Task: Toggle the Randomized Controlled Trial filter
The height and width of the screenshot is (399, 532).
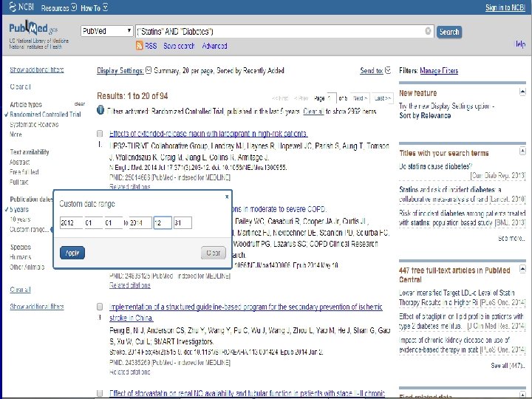Action: point(45,115)
